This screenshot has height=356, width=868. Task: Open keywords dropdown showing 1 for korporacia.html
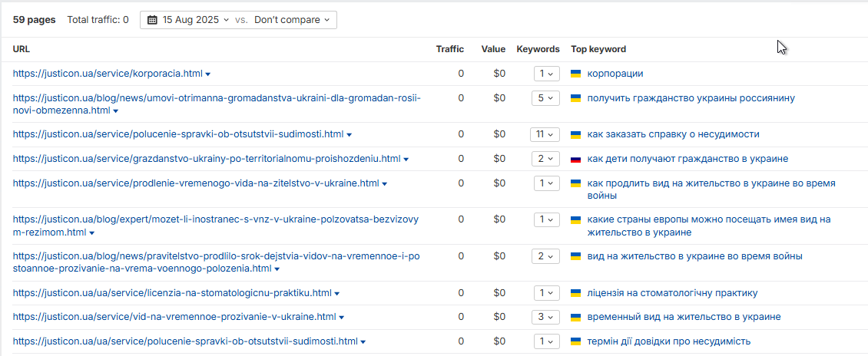547,74
